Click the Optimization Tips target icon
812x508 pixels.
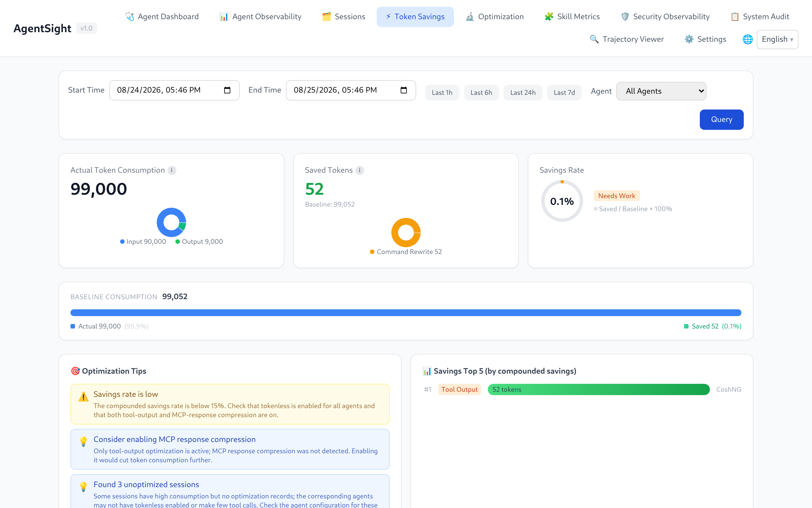[x=75, y=371]
